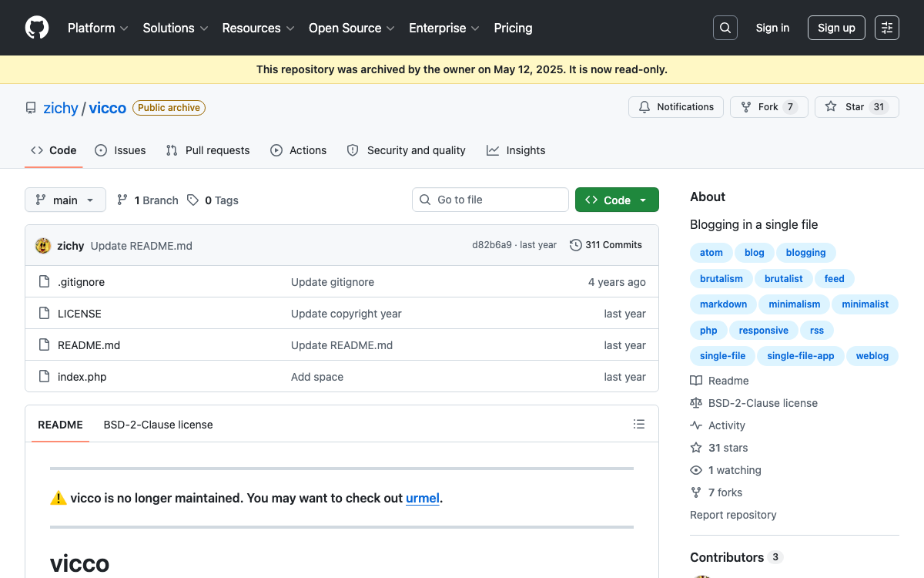Open the appearance settings sliders icon
The width and height of the screenshot is (924, 578).
(887, 28)
